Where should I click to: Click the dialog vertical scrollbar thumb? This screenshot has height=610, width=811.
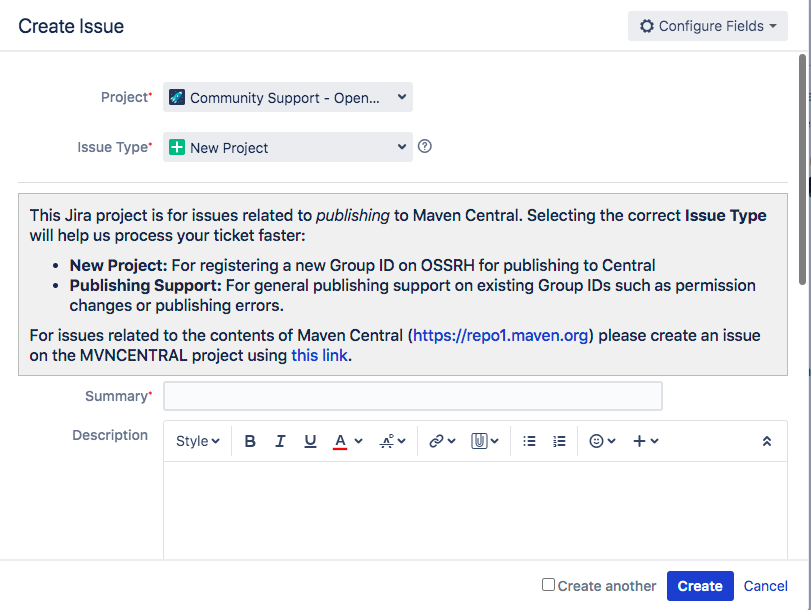802,170
